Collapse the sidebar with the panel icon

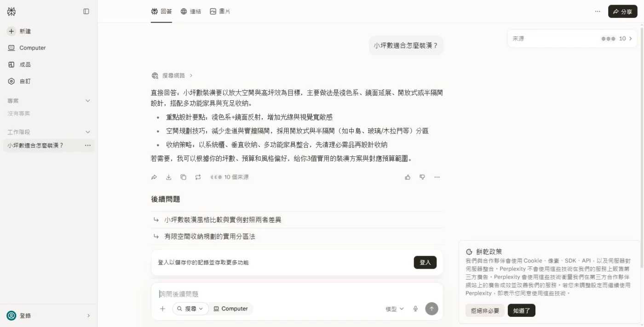[86, 11]
